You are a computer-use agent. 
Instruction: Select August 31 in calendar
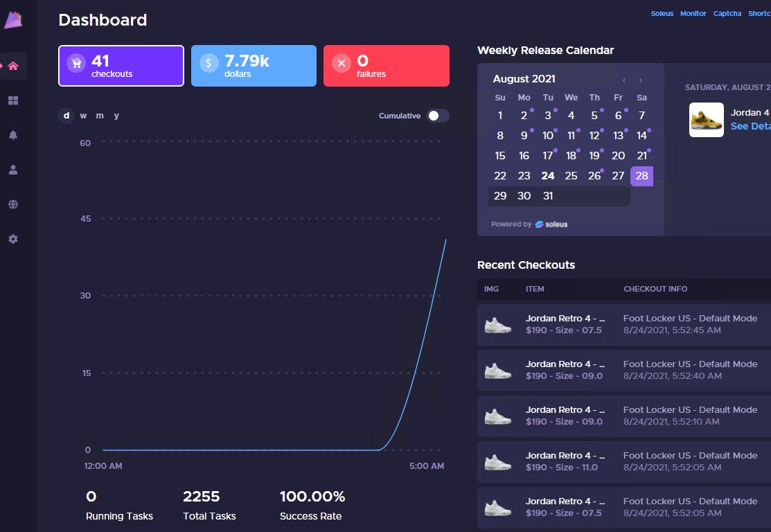pos(548,195)
